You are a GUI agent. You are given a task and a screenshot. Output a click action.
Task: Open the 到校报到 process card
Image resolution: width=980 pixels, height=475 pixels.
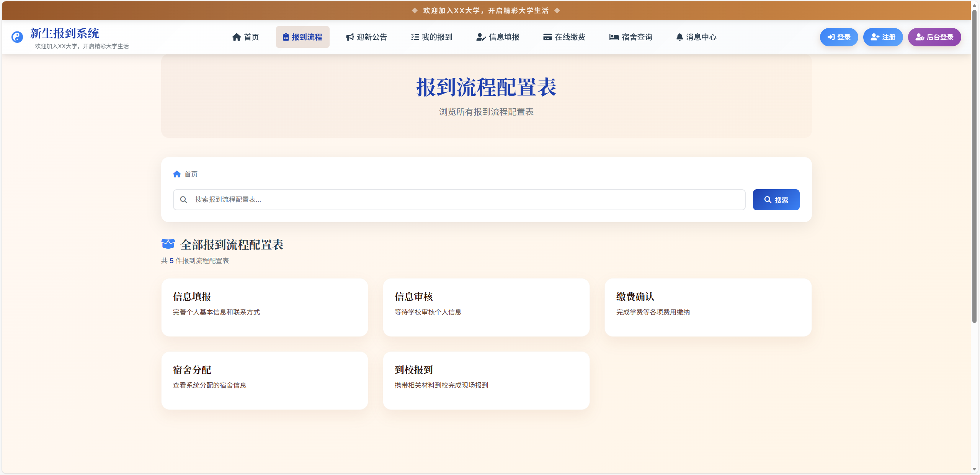(x=486, y=381)
